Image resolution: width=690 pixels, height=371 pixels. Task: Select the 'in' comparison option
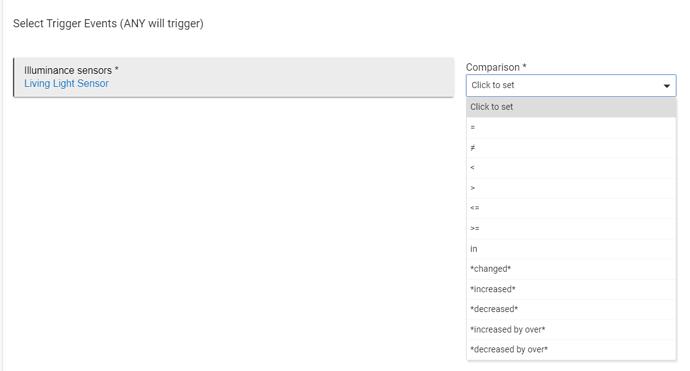click(x=571, y=249)
